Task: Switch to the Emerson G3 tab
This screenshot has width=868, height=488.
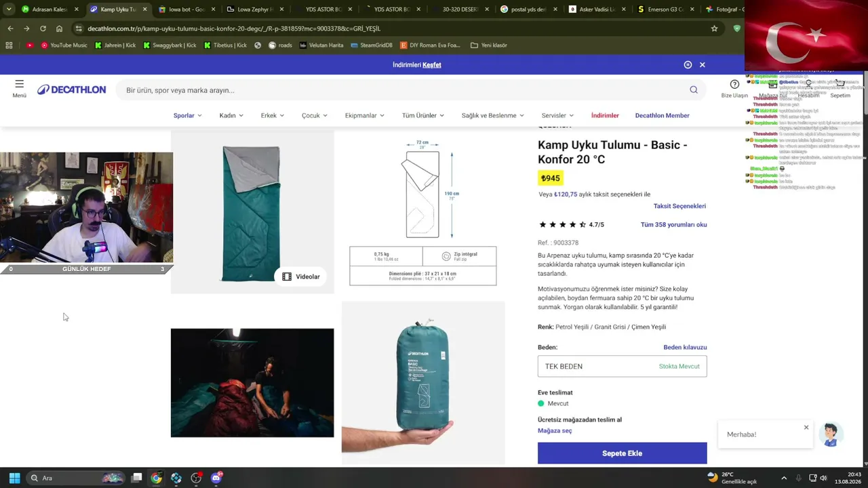Action: click(x=666, y=9)
